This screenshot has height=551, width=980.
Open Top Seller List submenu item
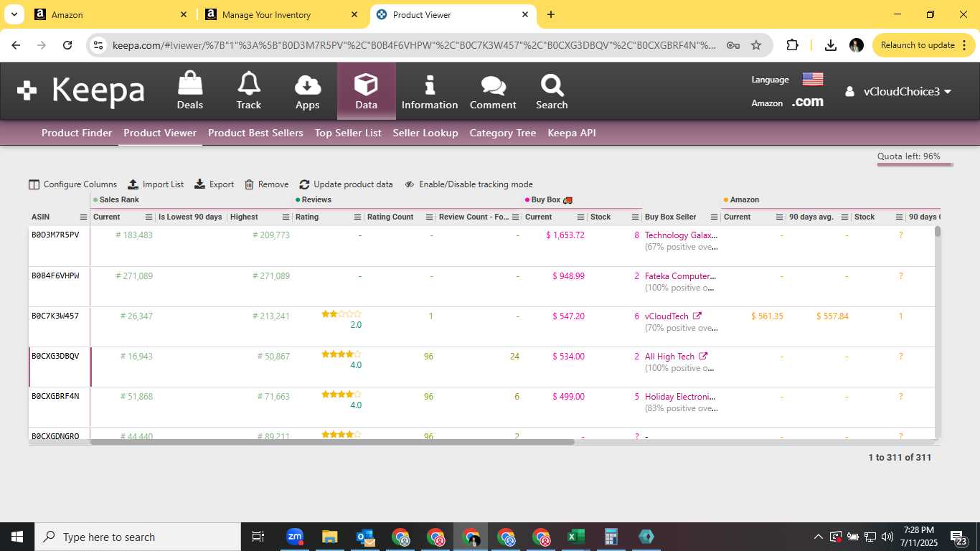(348, 133)
